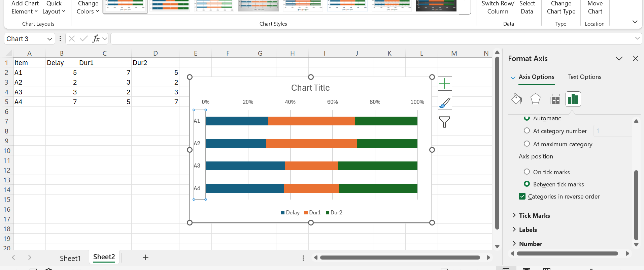Click sheet tab options three dots
This screenshot has width=644, height=270.
pos(303,258)
